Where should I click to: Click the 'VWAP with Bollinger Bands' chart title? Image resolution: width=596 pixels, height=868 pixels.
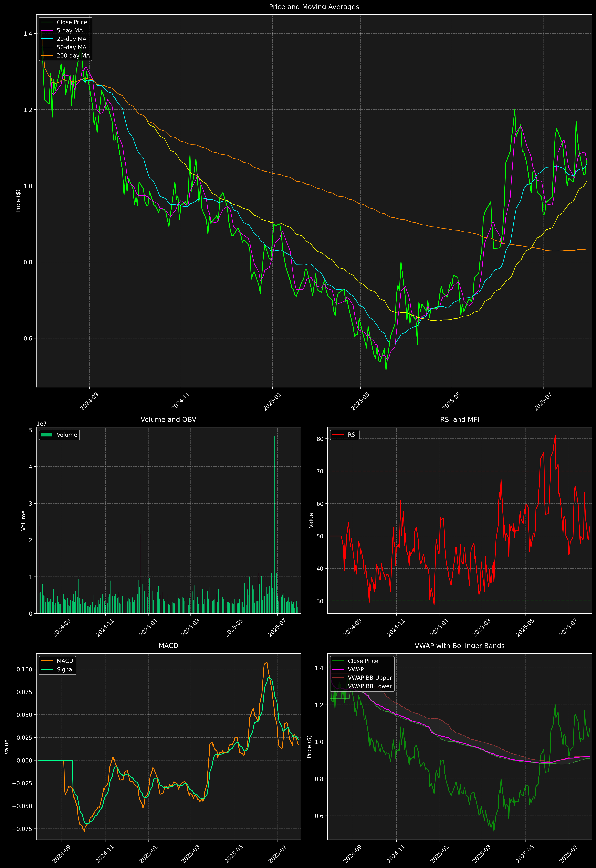[x=460, y=646]
